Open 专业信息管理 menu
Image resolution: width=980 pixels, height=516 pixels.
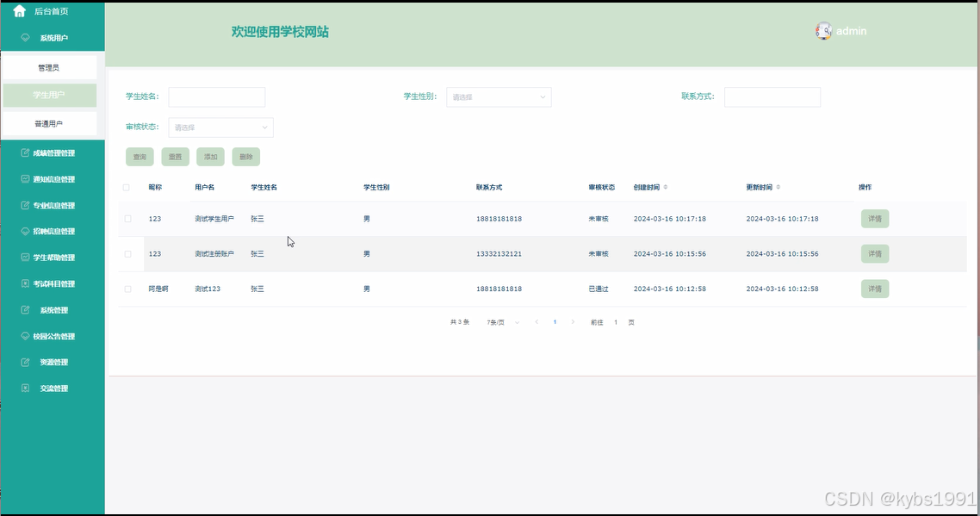[x=53, y=205]
